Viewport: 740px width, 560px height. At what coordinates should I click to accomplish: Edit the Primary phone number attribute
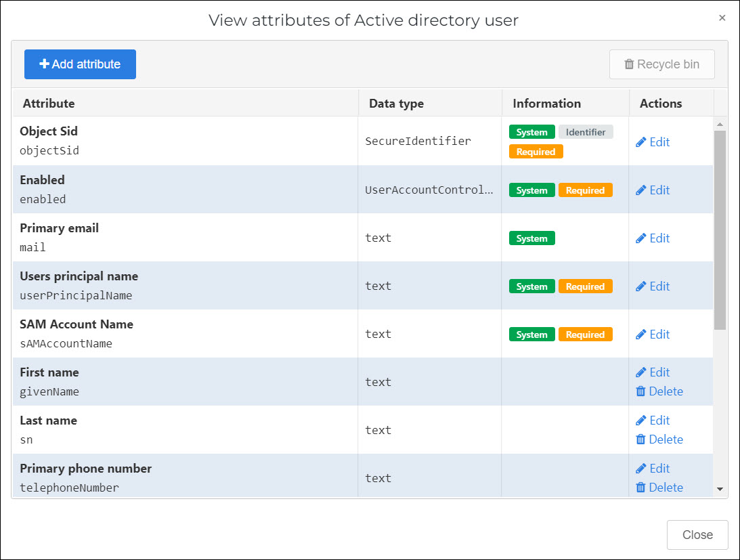[x=653, y=469]
